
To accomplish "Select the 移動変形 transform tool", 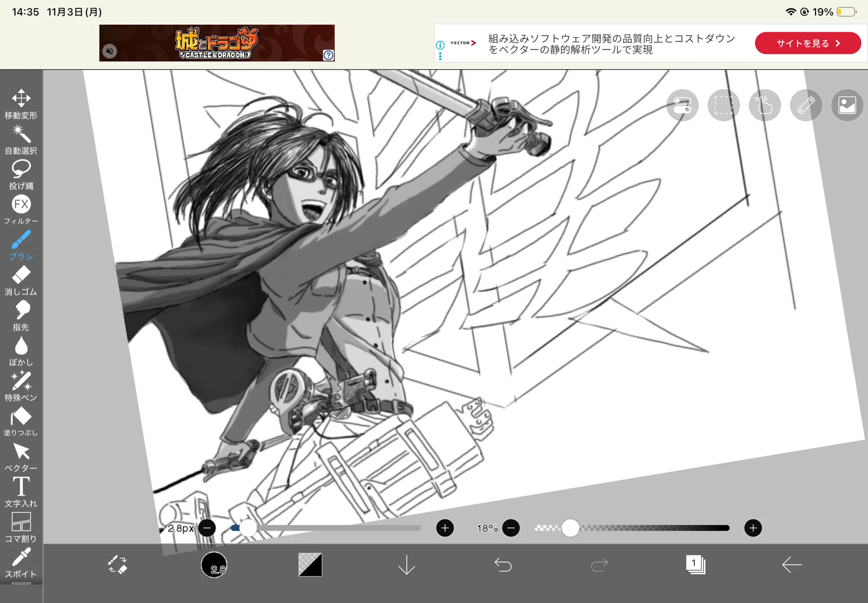I will coord(21,104).
